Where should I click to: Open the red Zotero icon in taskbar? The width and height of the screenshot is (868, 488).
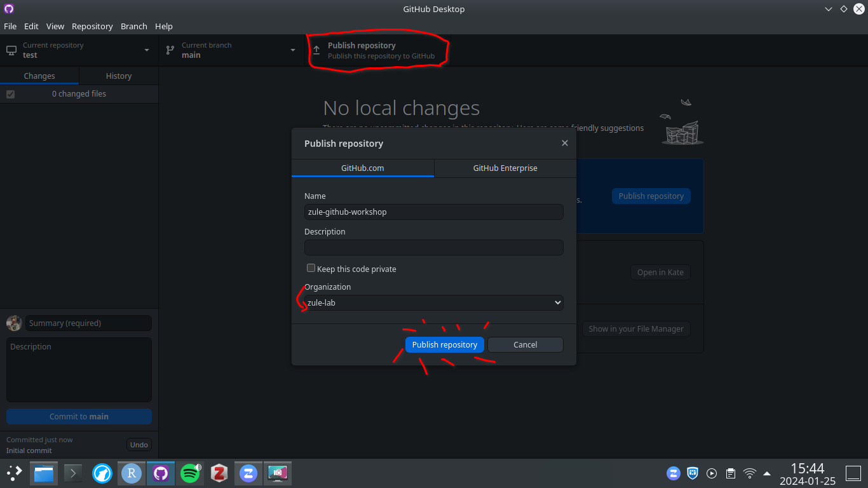coord(219,473)
